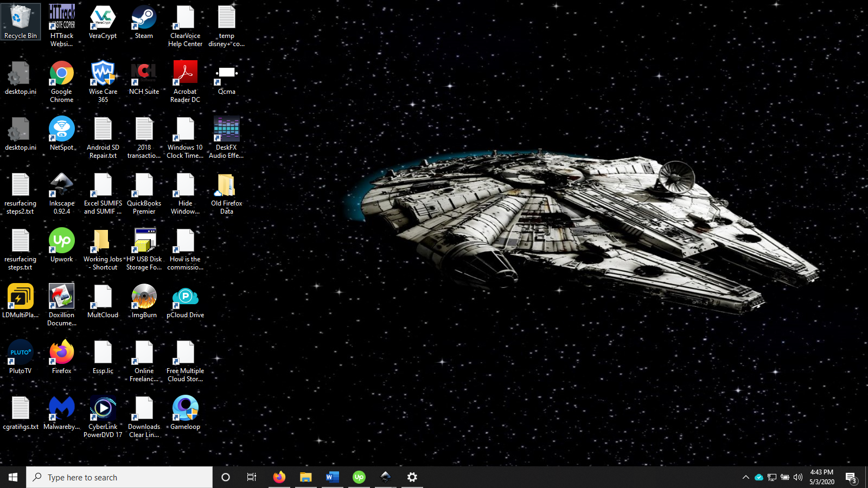This screenshot has width=868, height=488.
Task: Click the Android SD Repair.txt file
Action: 103,137
